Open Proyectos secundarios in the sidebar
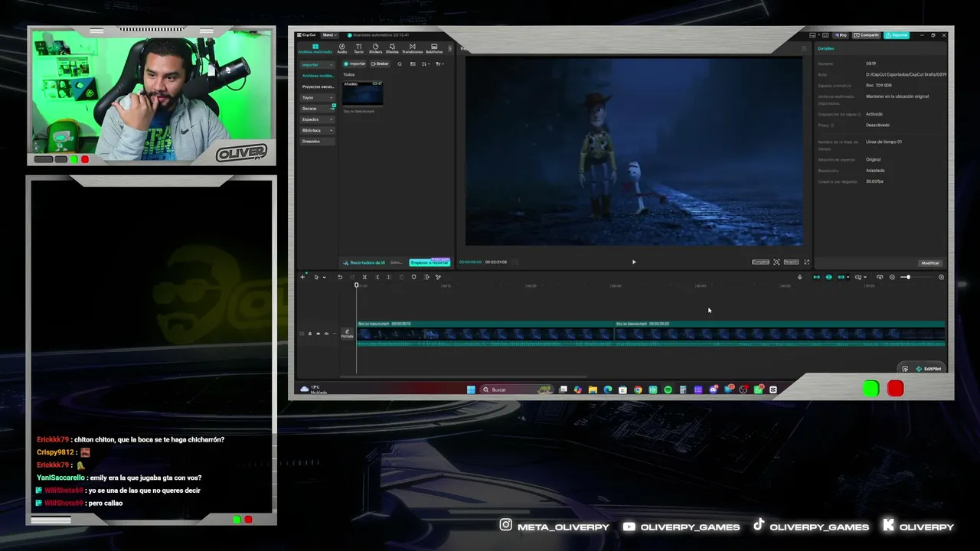980x551 pixels. point(317,86)
